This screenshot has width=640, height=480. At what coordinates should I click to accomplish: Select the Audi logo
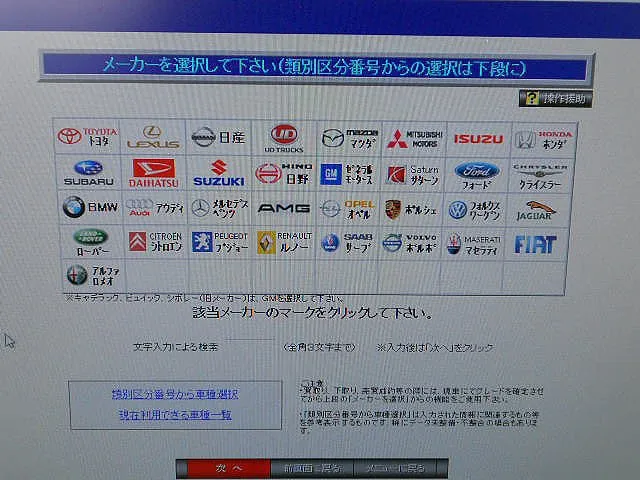[x=155, y=208]
